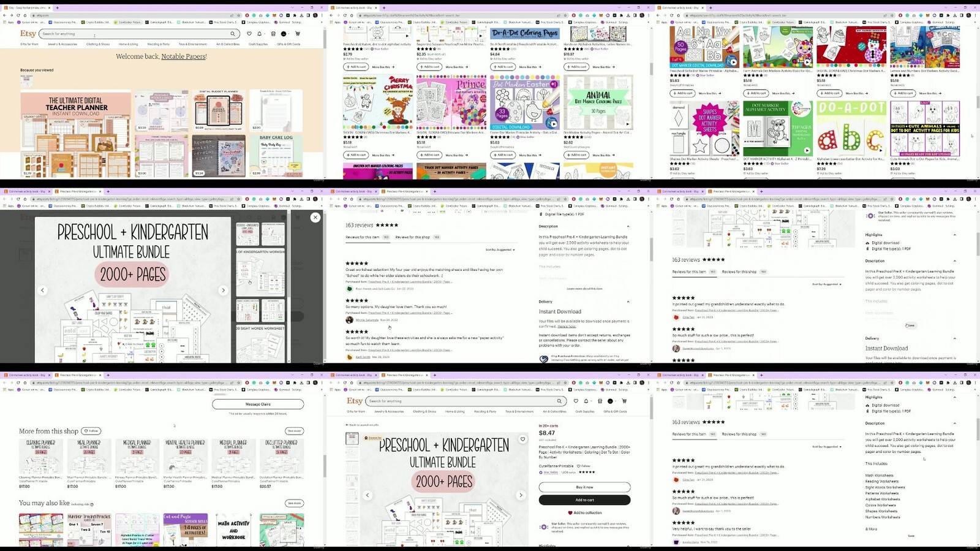Toggle Follow beside CutePlannerPrintable on $8.47 listing
Image resolution: width=980 pixels, height=551 pixels.
[584, 466]
